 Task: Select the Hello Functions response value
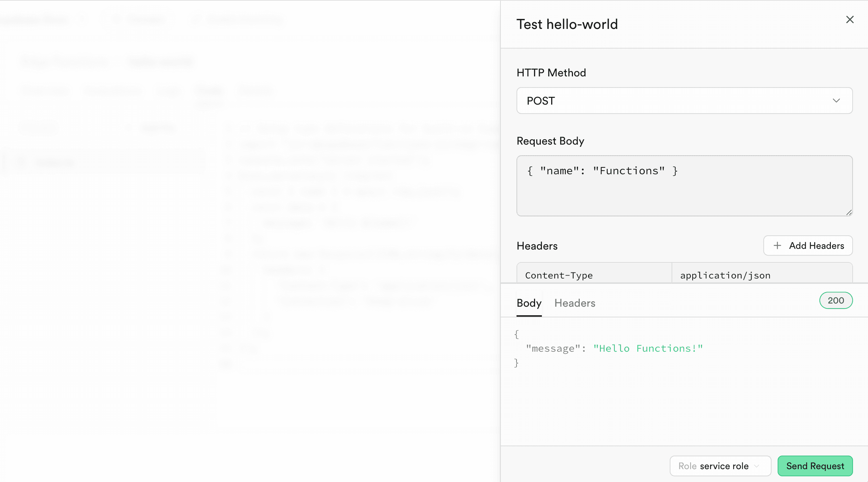648,348
